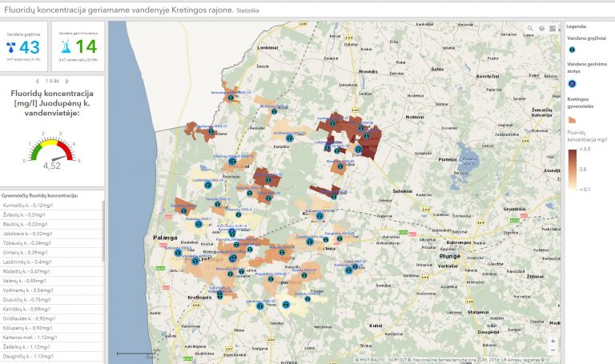This screenshot has height=364, width=615.
Task: Click the water well tap icon beside 43
Action: coord(12,47)
